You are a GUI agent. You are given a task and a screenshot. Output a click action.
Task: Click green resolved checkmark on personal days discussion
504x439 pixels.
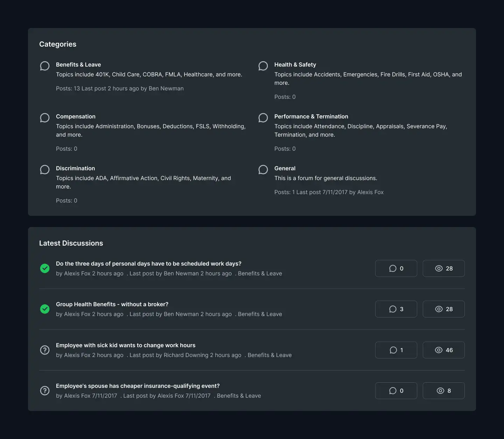[45, 268]
